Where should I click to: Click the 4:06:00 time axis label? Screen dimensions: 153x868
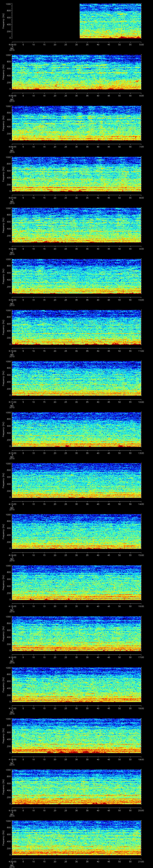pos(12,147)
